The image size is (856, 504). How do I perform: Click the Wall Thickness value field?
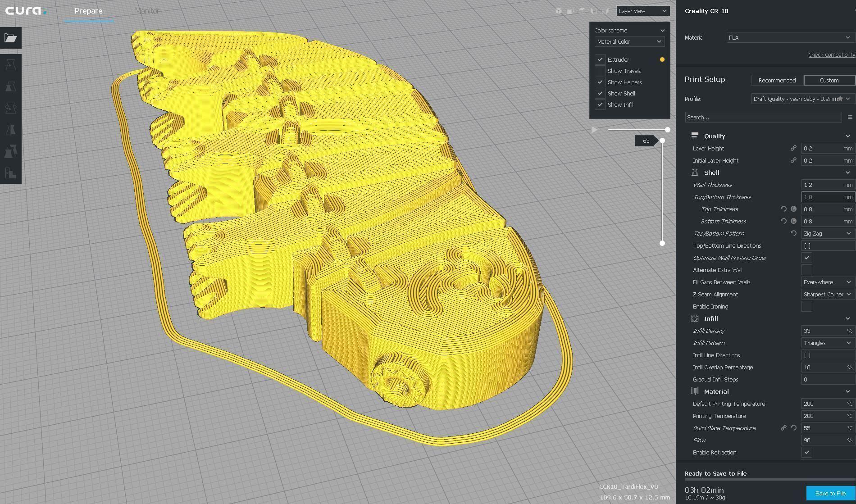(x=828, y=185)
